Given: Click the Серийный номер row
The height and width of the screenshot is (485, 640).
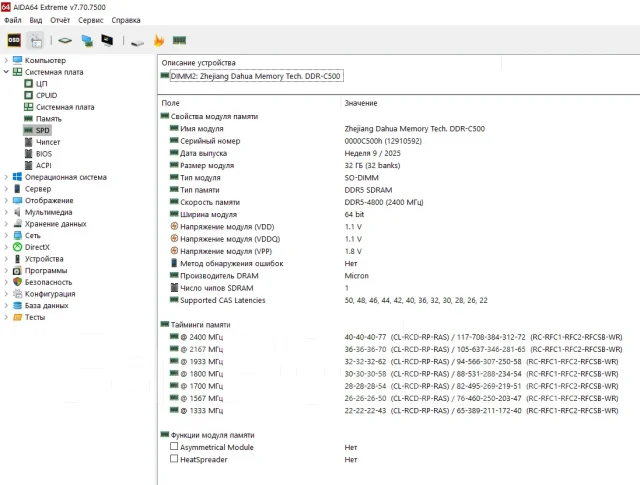Looking at the screenshot, I should point(399,141).
